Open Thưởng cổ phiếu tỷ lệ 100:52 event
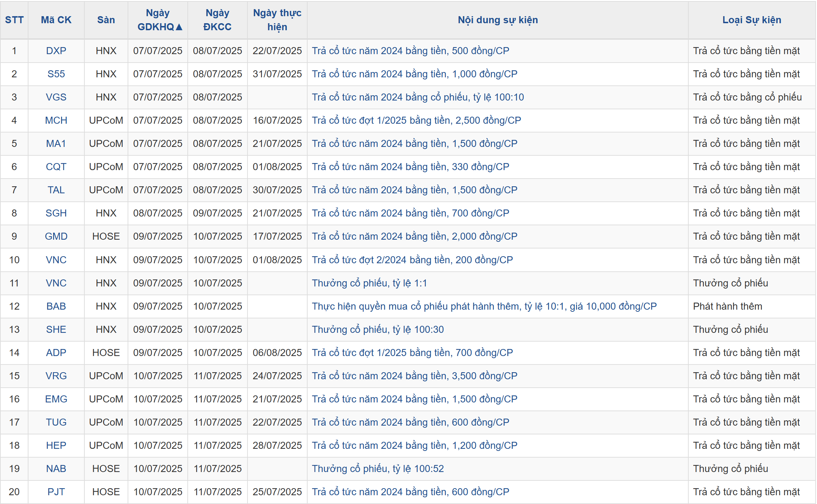Screen dimensions: 817x504 [x=378, y=469]
